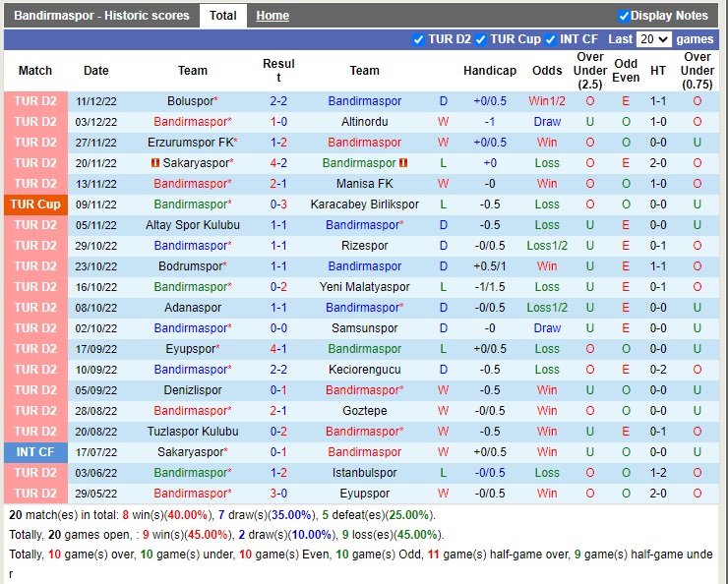This screenshot has height=584, width=728.
Task: Open Boluspor team page link
Action: [190, 101]
